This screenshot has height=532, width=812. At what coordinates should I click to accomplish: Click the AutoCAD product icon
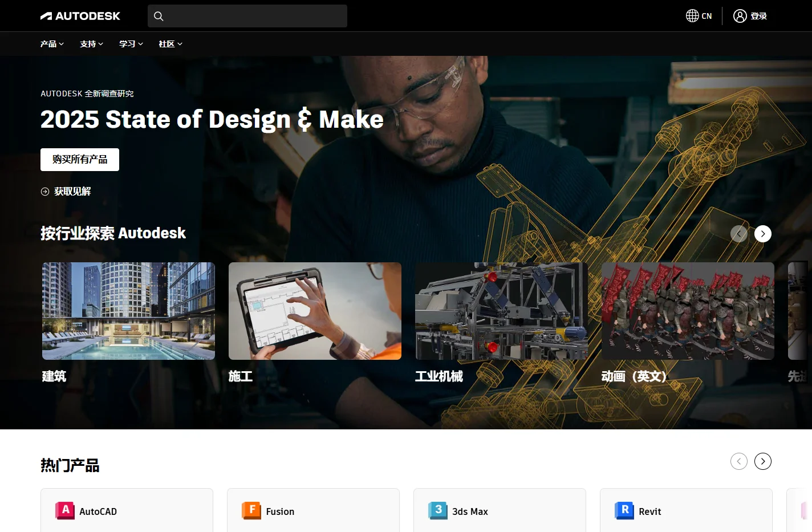coord(65,510)
